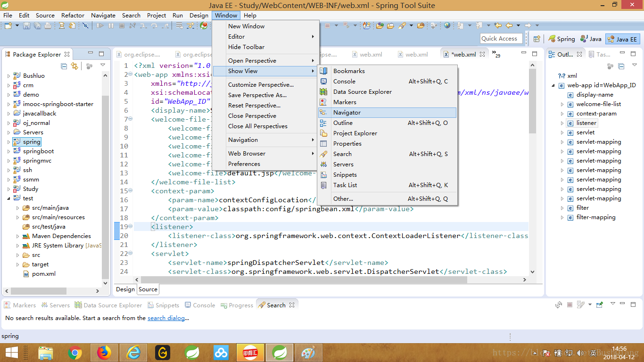Expand filter-mapping node in Outline
644x362 pixels.
pyautogui.click(x=562, y=217)
